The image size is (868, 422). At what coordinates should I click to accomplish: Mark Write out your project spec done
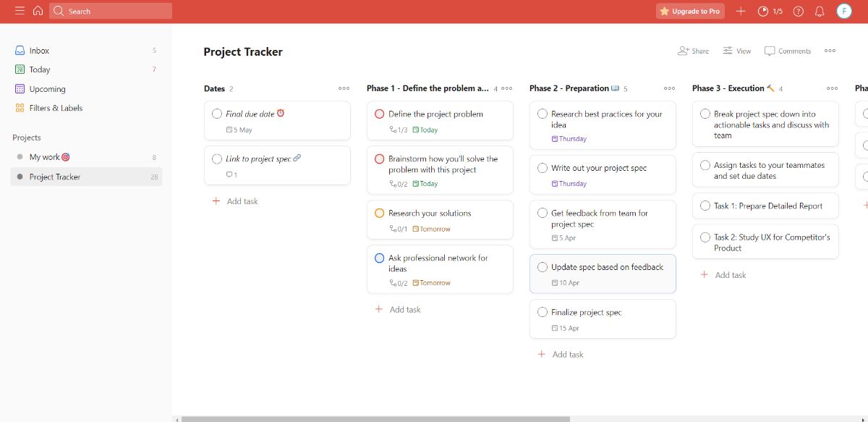(542, 167)
